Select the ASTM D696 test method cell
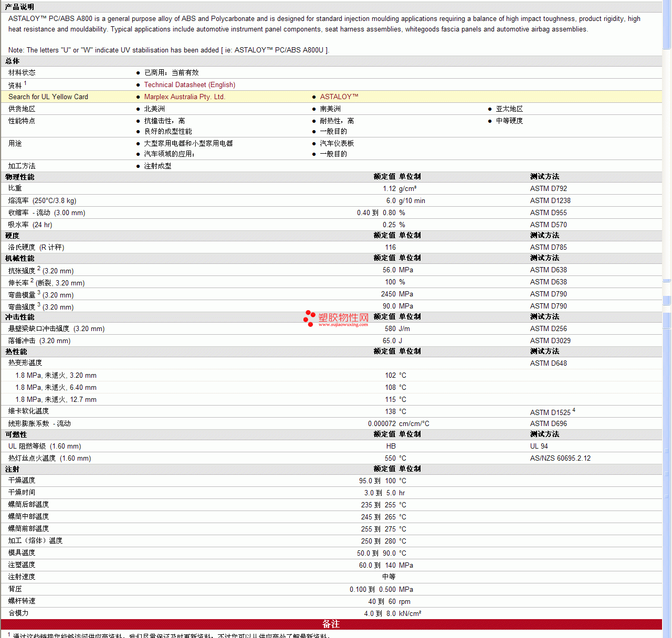 tap(549, 423)
